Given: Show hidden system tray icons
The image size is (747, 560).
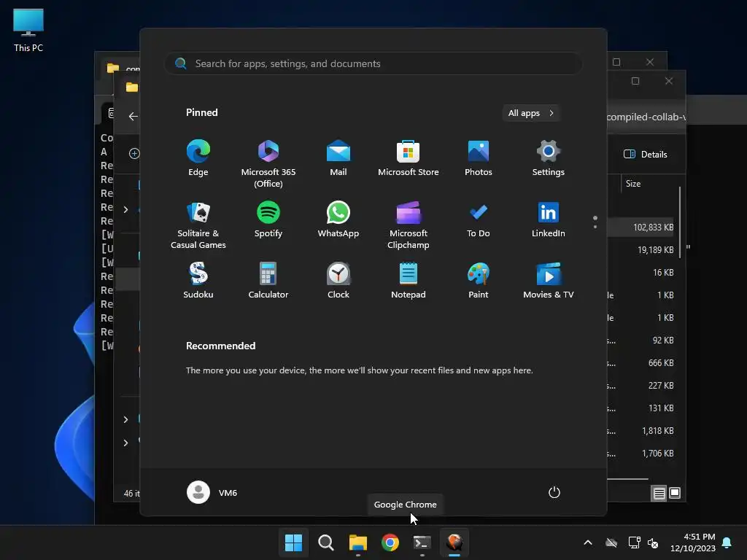Looking at the screenshot, I should click(x=588, y=542).
